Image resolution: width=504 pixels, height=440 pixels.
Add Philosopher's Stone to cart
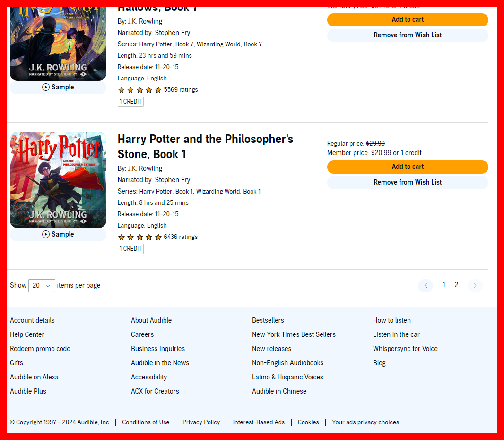tap(408, 167)
